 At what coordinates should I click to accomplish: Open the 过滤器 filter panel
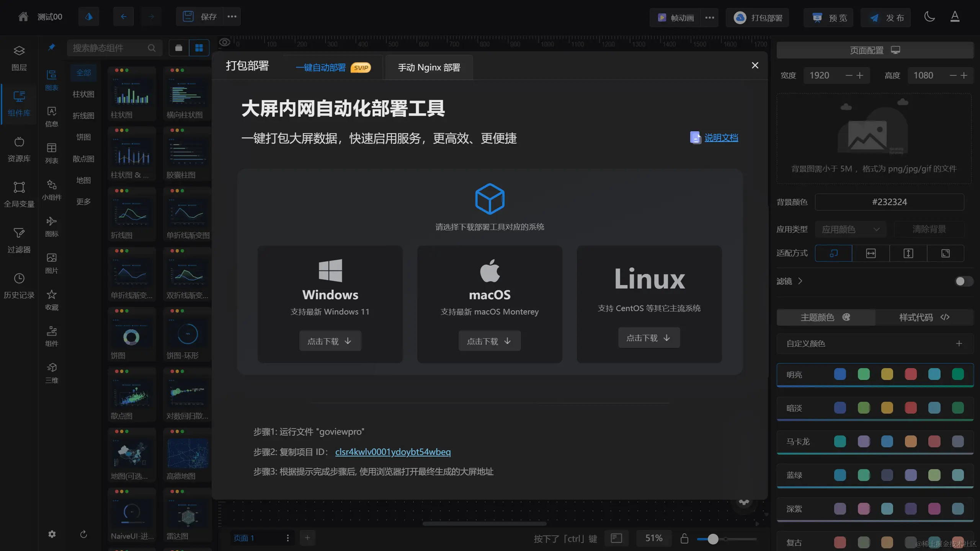click(19, 240)
